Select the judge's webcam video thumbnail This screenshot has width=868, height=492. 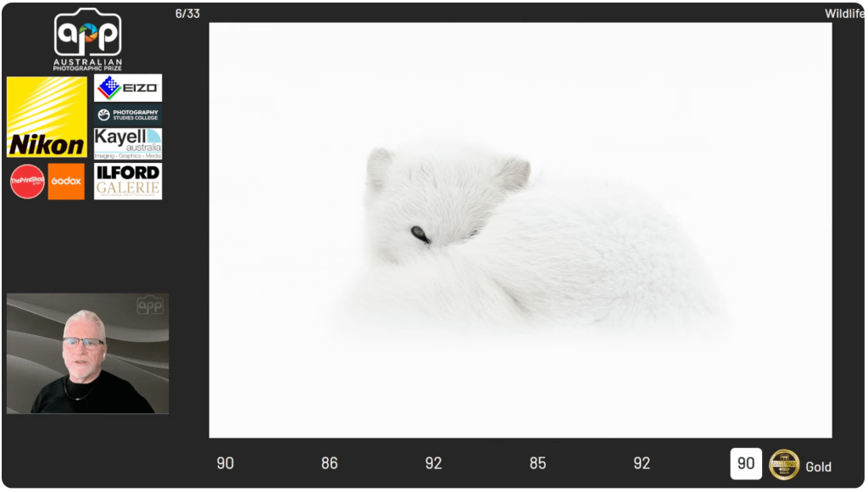tap(87, 354)
